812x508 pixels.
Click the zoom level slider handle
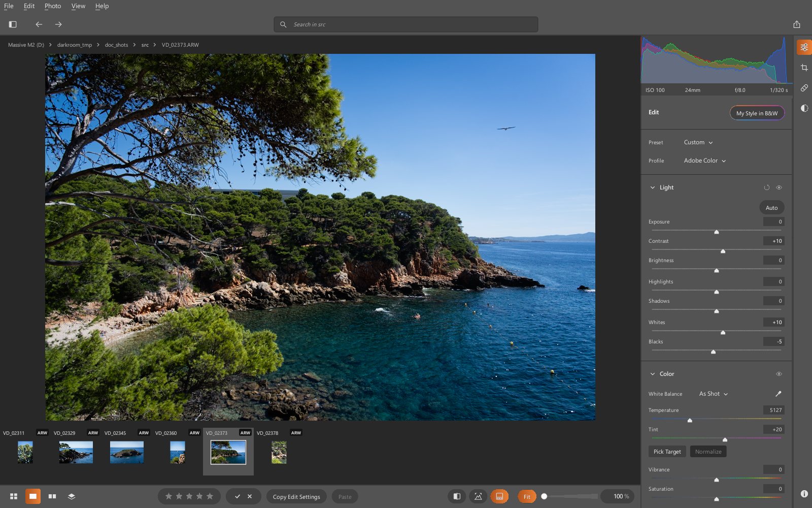(544, 496)
